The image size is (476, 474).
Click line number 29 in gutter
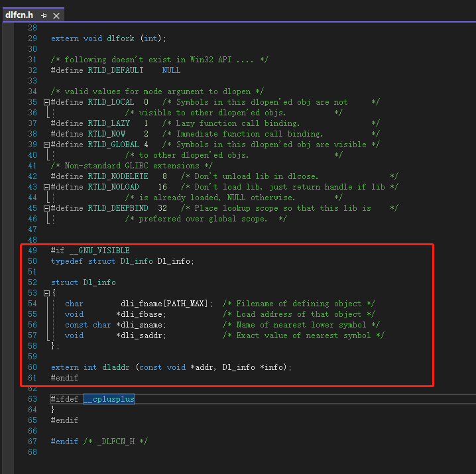pos(32,38)
